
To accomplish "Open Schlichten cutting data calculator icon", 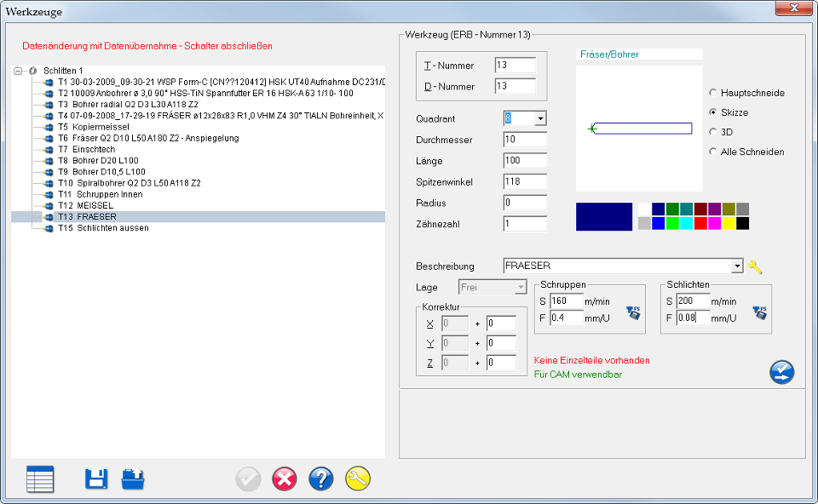I will pos(759,312).
